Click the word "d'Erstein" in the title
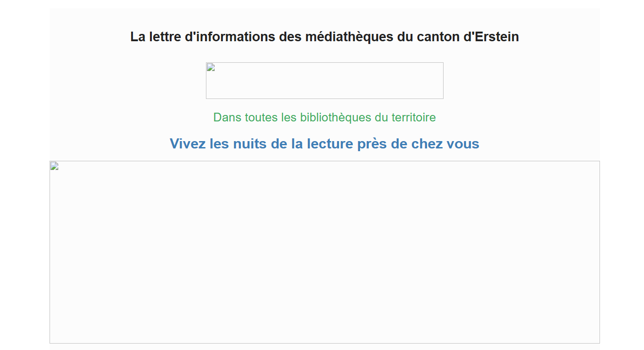Viewport: 644px width, 350px height. [x=491, y=37]
